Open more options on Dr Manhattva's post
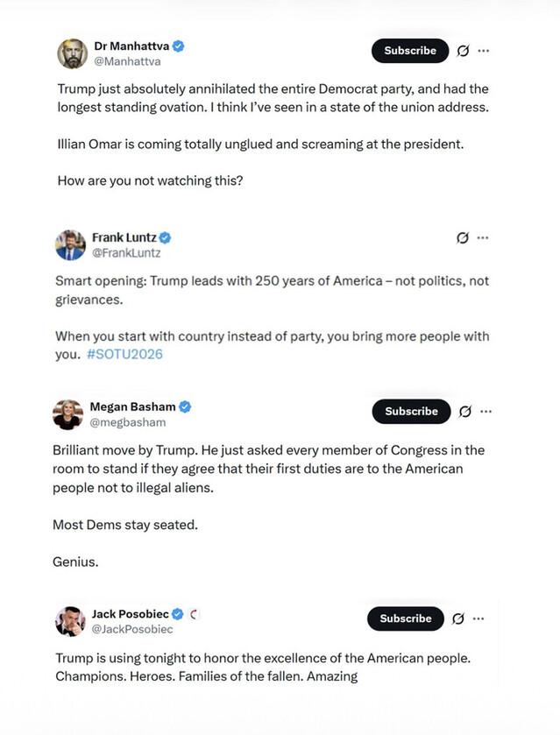Screen dimensions: 560x735 pyautogui.click(x=484, y=51)
